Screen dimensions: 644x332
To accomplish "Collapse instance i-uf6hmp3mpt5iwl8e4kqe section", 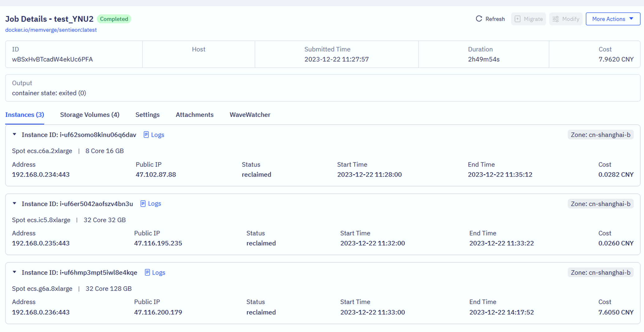I will coord(14,272).
